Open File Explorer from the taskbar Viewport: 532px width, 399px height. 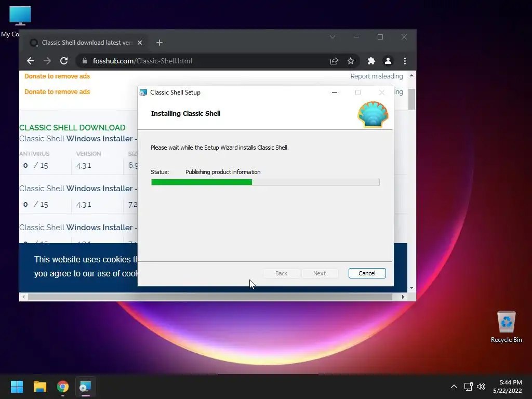(39, 387)
